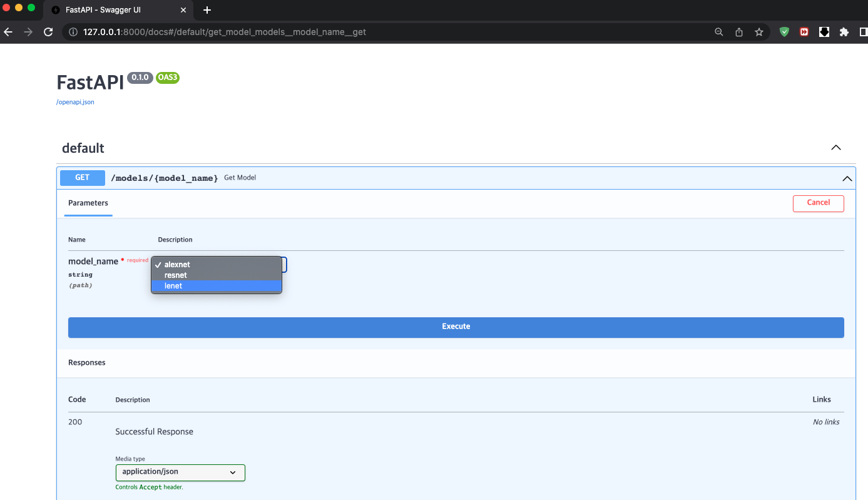Close the FastAPI - Swagger UI tab
This screenshot has height=500, width=868.
point(183,10)
